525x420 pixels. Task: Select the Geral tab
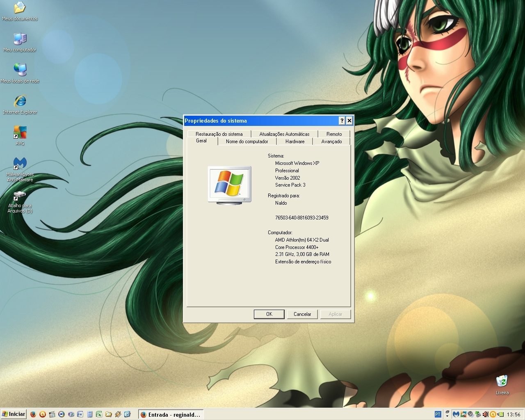[201, 141]
